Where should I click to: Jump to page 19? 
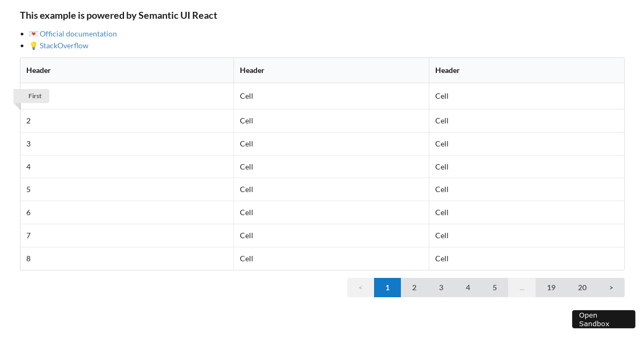pos(551,288)
